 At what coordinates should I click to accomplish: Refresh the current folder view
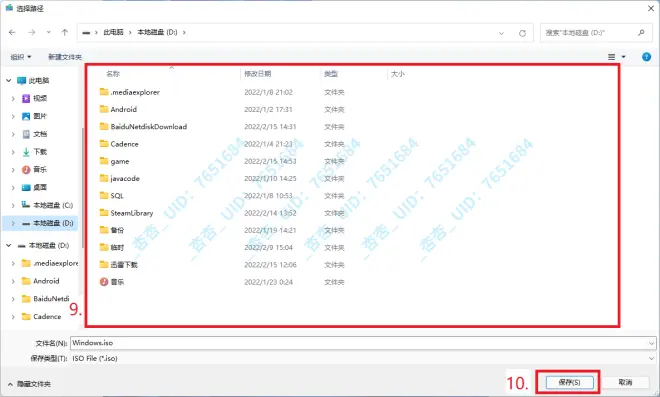click(522, 33)
